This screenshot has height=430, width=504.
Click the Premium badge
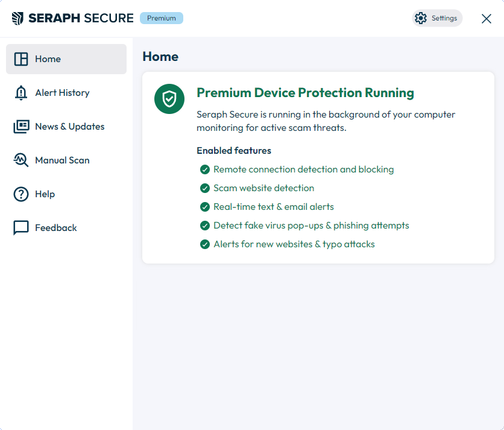(x=162, y=18)
